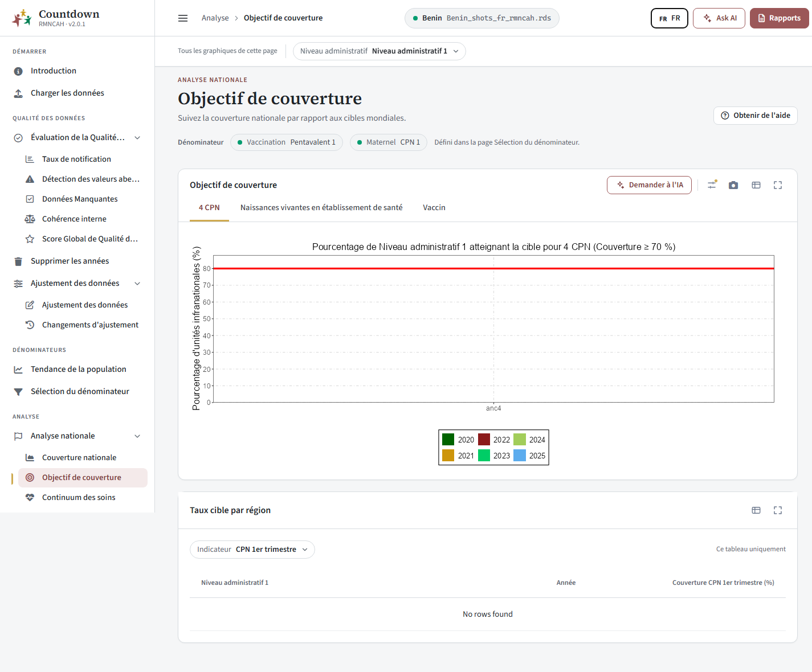Viewport: 812px width, 672px height.
Task: Expand Objectif de couverture chart to fullscreen
Action: [778, 185]
